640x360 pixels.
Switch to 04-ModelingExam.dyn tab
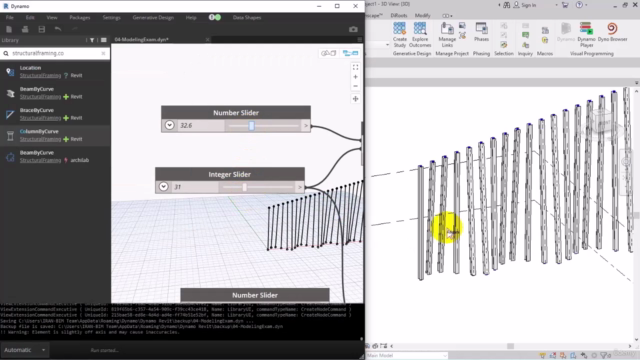[x=142, y=40]
